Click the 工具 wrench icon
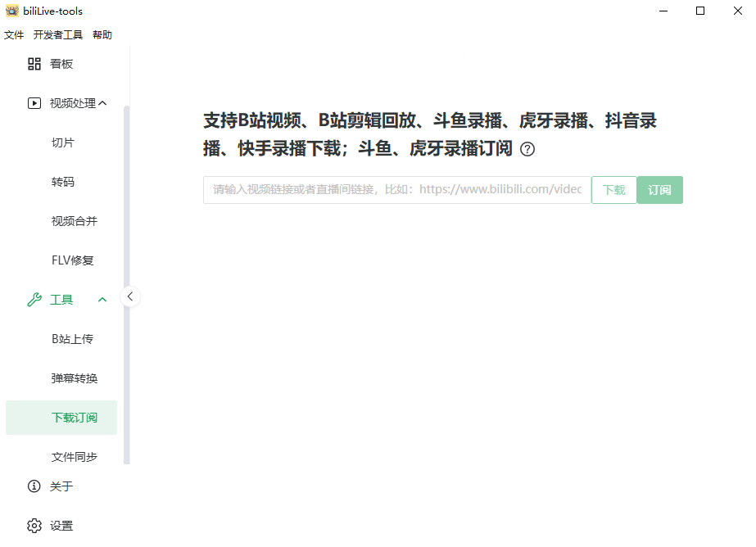Image resolution: width=756 pixels, height=547 pixels. [34, 299]
